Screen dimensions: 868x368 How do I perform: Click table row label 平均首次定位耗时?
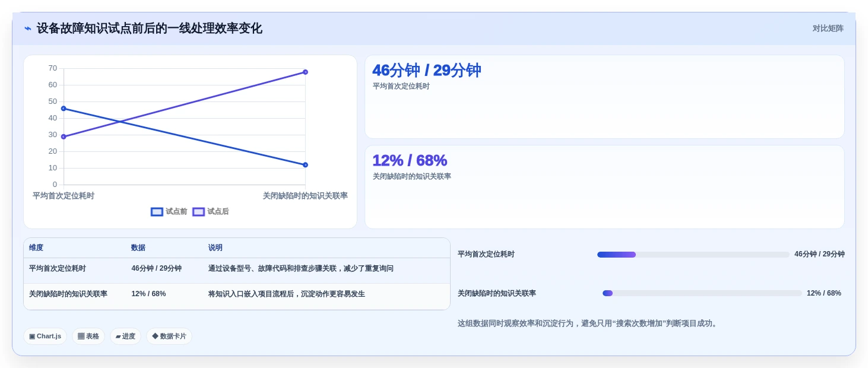pos(58,269)
